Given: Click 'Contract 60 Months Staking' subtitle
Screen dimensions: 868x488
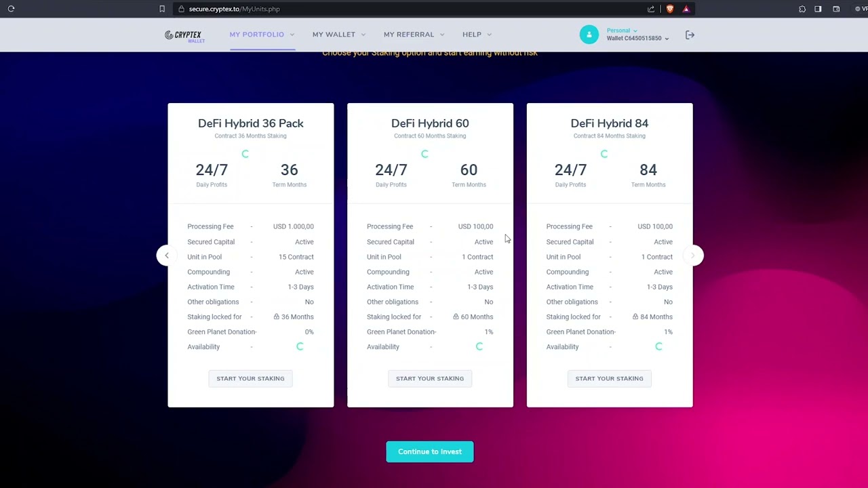Looking at the screenshot, I should tap(430, 136).
